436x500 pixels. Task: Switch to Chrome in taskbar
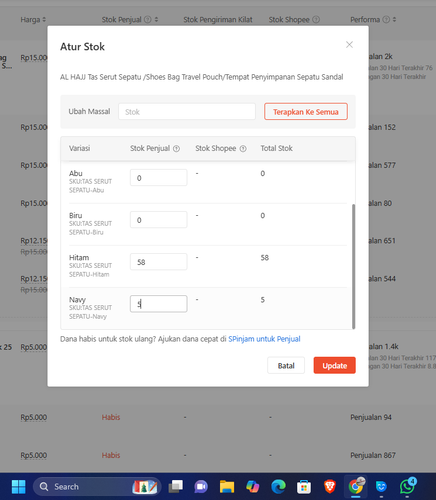[356, 487]
